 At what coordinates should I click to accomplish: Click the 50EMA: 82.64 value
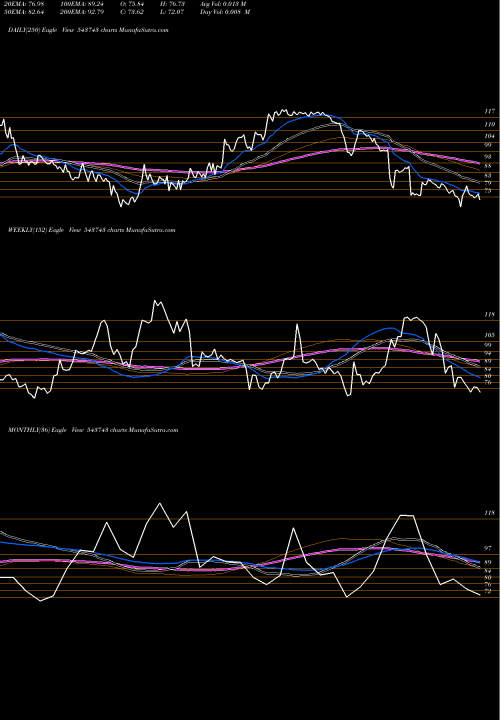26,12
